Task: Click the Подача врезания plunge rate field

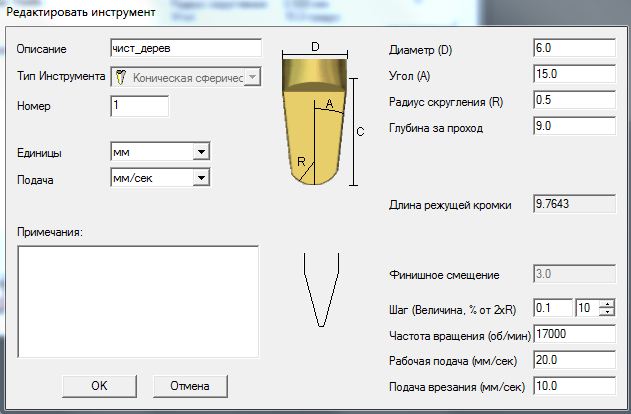Action: click(574, 385)
